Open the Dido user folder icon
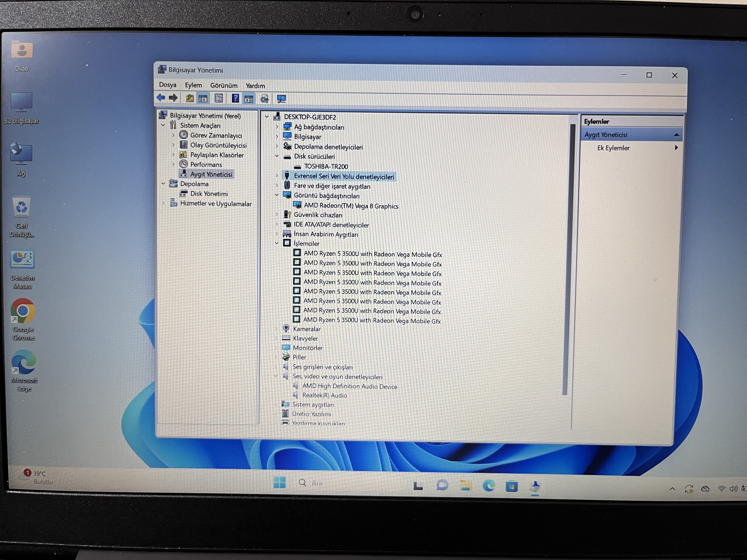747x560 pixels. point(22,56)
